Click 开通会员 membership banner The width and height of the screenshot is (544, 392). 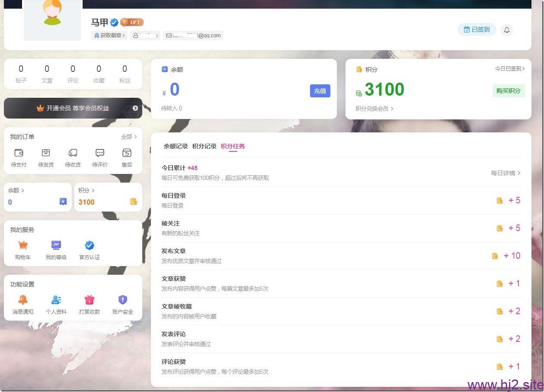[x=73, y=108]
